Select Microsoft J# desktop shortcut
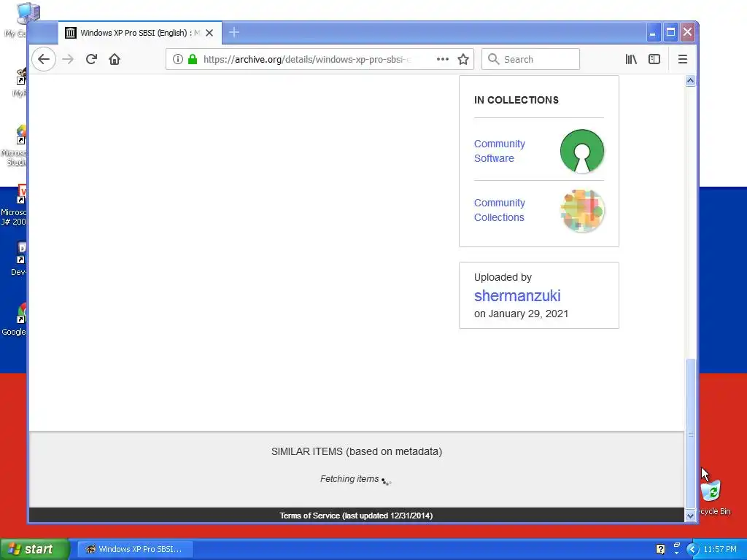This screenshot has height=560, width=747. [14, 205]
